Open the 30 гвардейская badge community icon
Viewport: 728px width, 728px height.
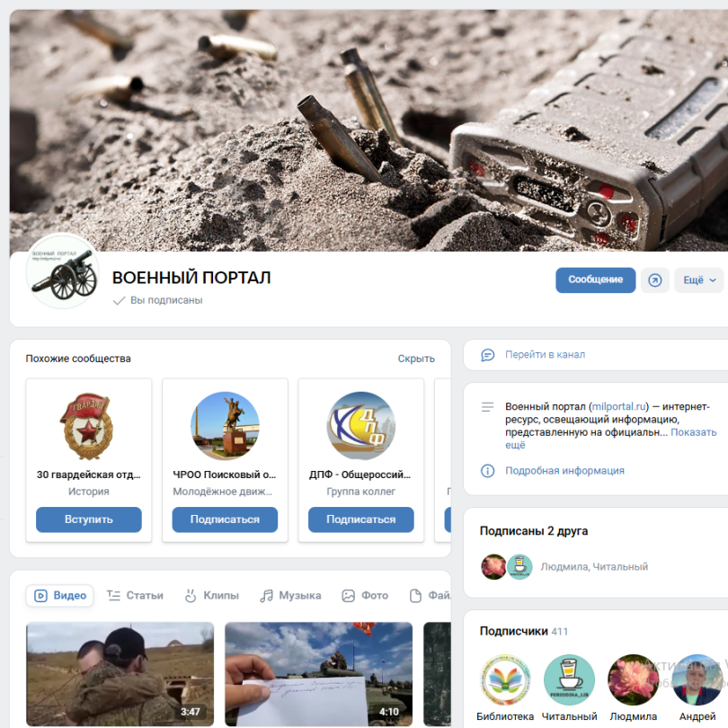point(89,426)
